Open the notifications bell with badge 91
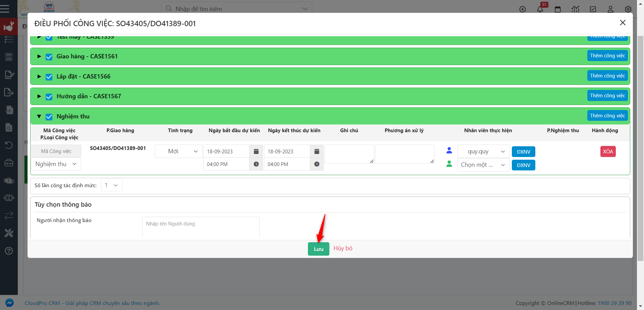 540,9
